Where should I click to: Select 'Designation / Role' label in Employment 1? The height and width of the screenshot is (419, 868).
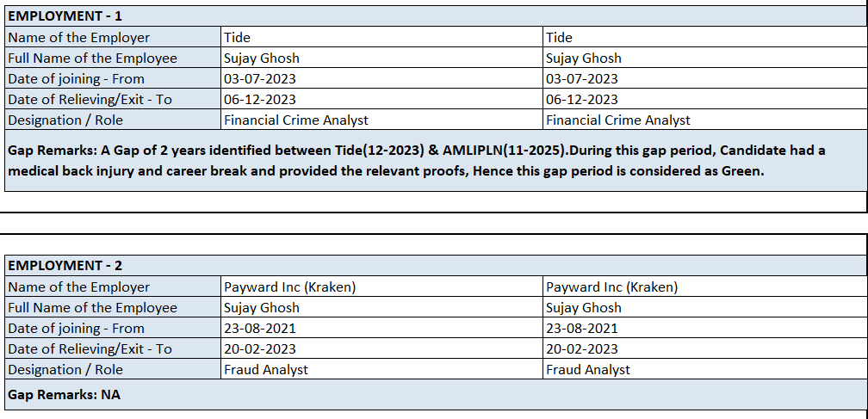point(65,120)
